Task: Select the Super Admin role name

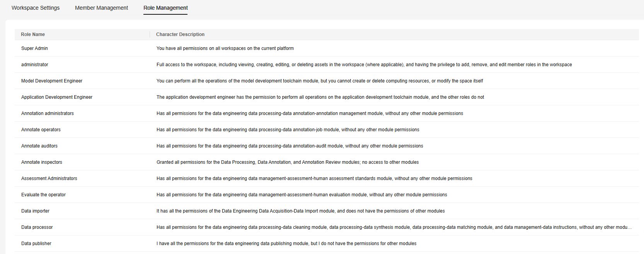Action: pyautogui.click(x=34, y=48)
